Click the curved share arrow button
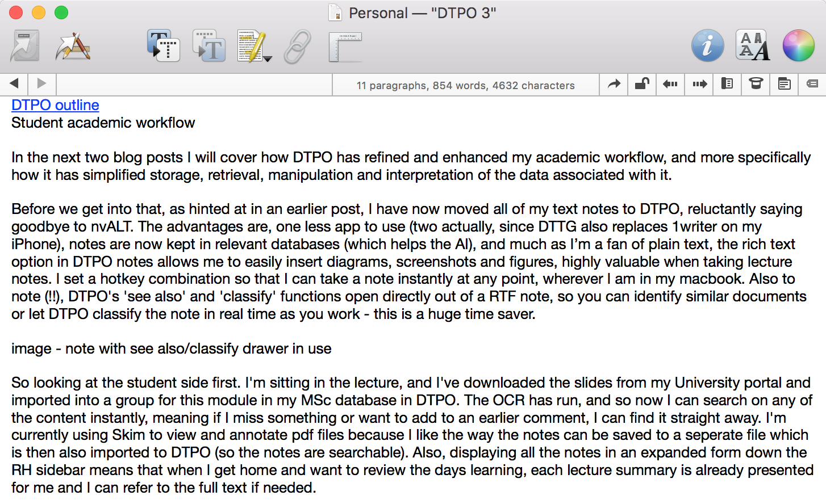Viewport: 826px width, 504px height. [614, 84]
